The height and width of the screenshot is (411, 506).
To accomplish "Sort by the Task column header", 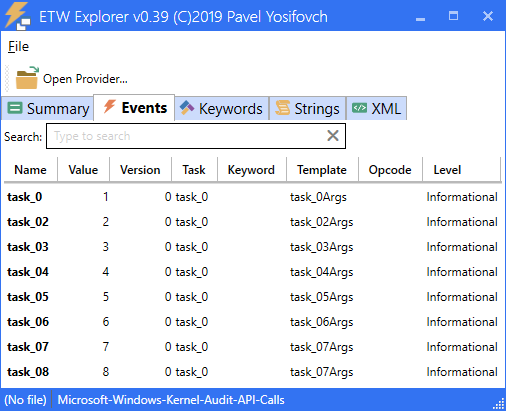I will pyautogui.click(x=194, y=170).
